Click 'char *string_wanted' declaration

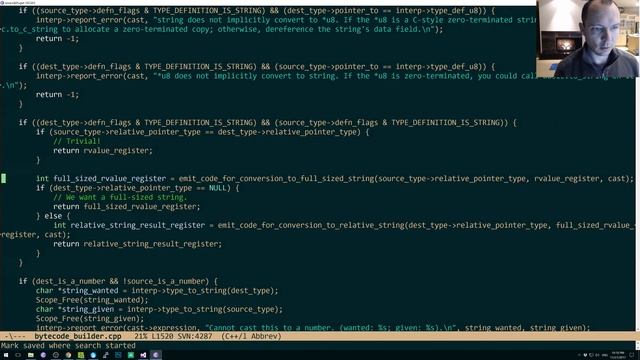77,291
